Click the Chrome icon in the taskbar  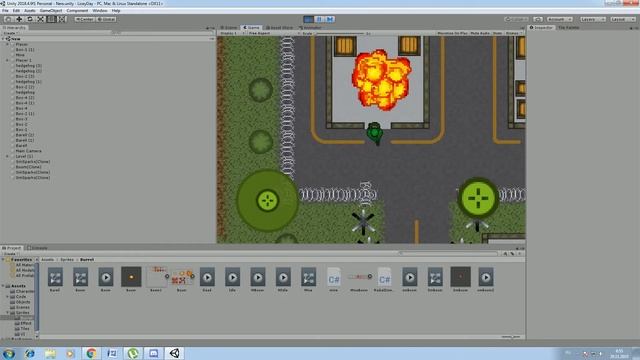point(91,353)
